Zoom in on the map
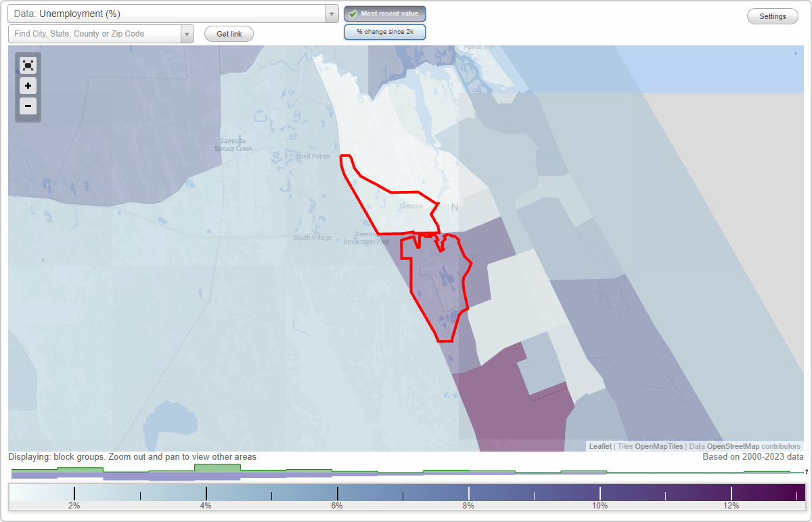 [x=28, y=86]
